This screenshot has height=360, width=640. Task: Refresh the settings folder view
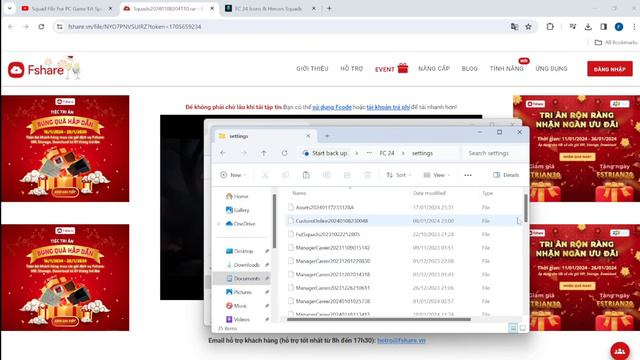point(284,153)
